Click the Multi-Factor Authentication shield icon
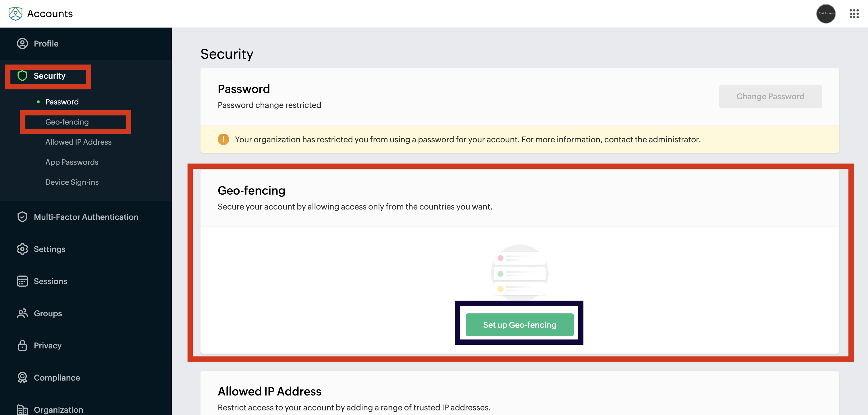Viewport: 868px width, 415px height. (x=22, y=217)
